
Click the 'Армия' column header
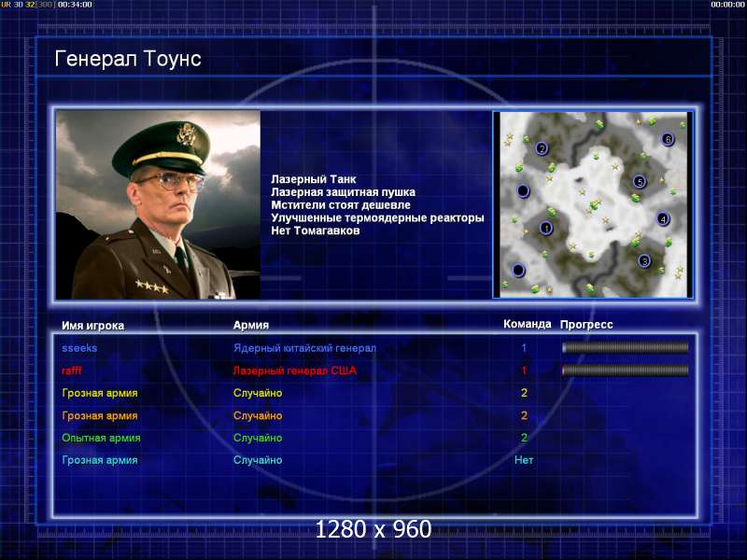pyautogui.click(x=251, y=325)
